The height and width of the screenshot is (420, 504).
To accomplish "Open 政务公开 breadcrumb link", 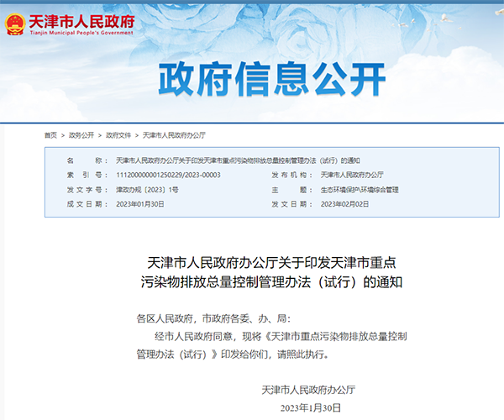I will [81, 134].
